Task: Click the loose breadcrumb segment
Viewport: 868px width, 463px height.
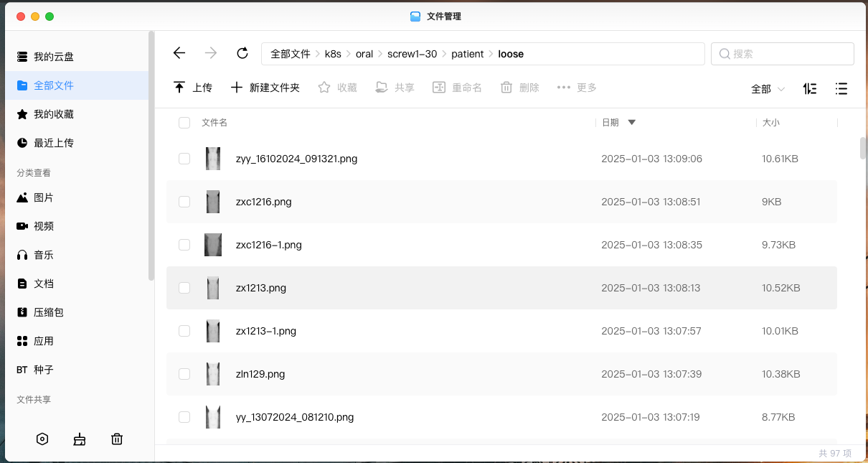Action: 511,54
